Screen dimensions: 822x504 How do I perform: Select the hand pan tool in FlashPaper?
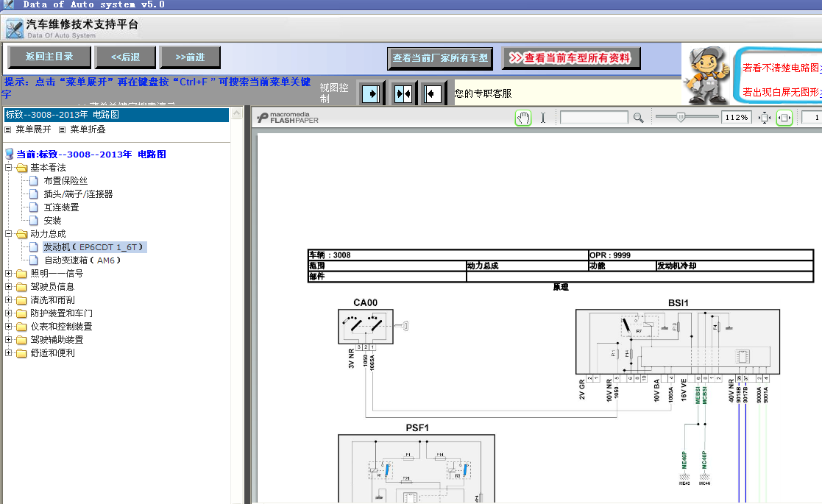[523, 118]
